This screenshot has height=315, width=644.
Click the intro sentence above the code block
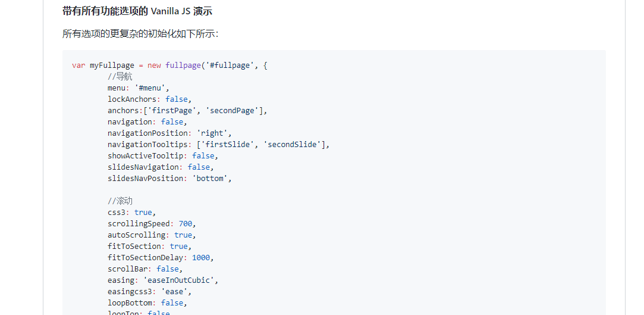[140, 34]
